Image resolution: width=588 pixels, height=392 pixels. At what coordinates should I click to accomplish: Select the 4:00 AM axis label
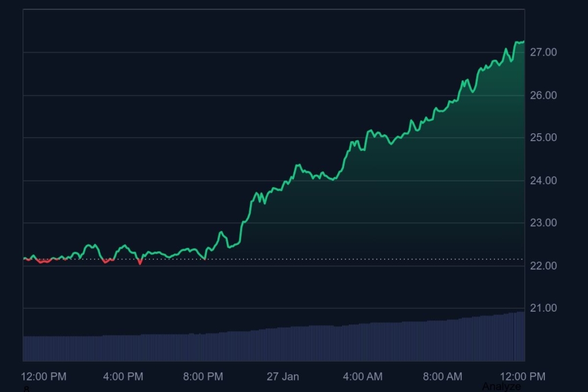pos(362,377)
